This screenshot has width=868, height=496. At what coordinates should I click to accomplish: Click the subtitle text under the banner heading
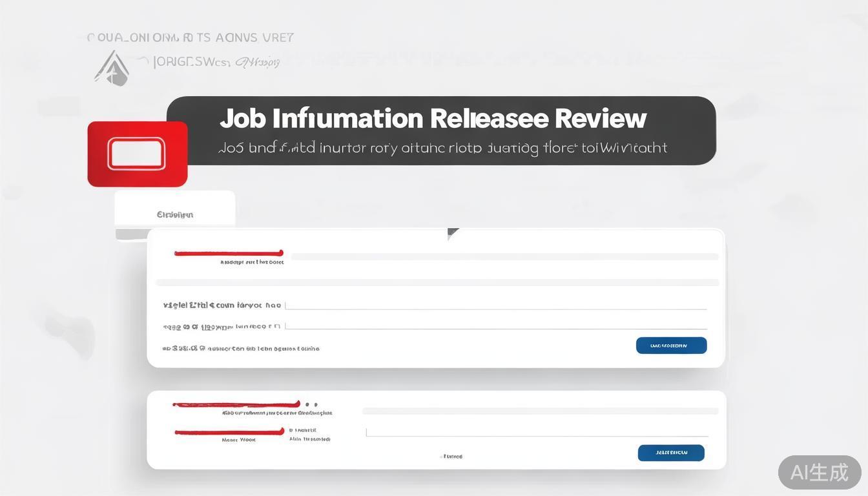coord(442,148)
